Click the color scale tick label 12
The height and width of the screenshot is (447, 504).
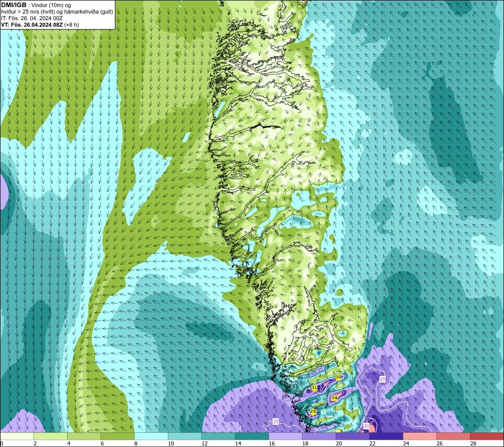tap(205, 443)
